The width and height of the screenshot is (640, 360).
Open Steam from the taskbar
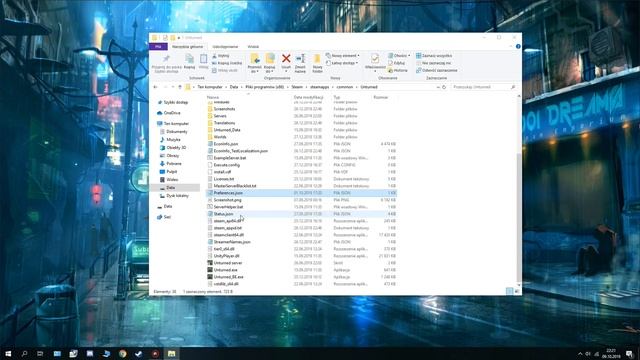[x=138, y=353]
